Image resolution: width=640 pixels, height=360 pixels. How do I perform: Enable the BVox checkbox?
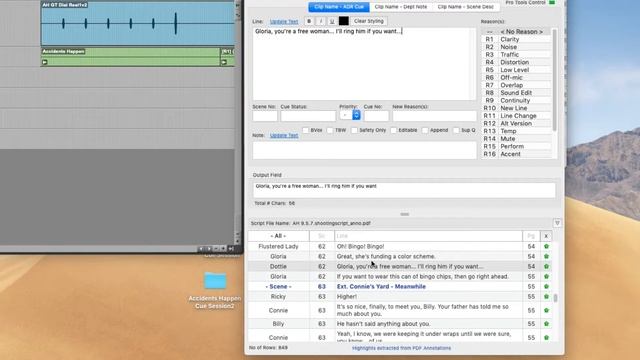pyautogui.click(x=305, y=130)
